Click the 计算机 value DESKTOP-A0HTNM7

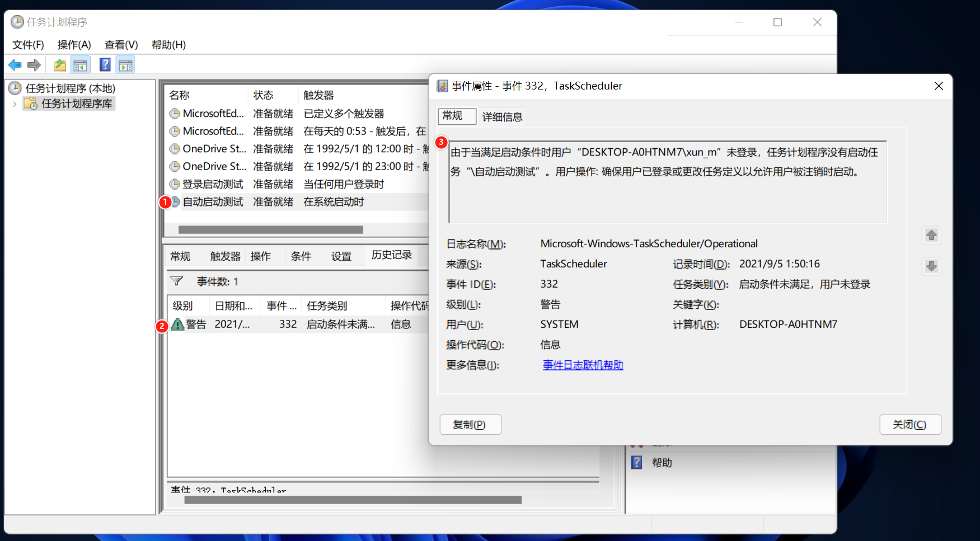pos(788,324)
